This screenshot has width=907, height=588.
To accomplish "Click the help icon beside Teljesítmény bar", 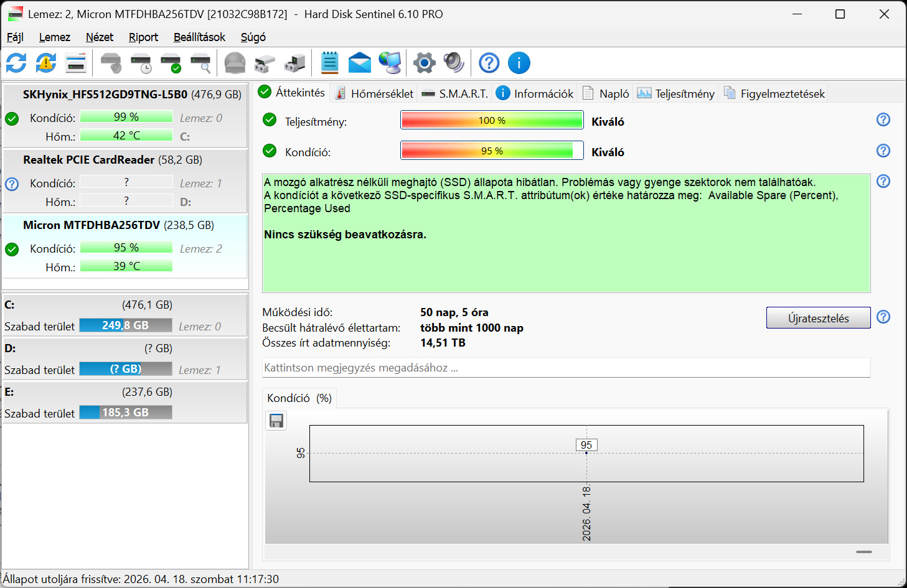I will pos(883,119).
